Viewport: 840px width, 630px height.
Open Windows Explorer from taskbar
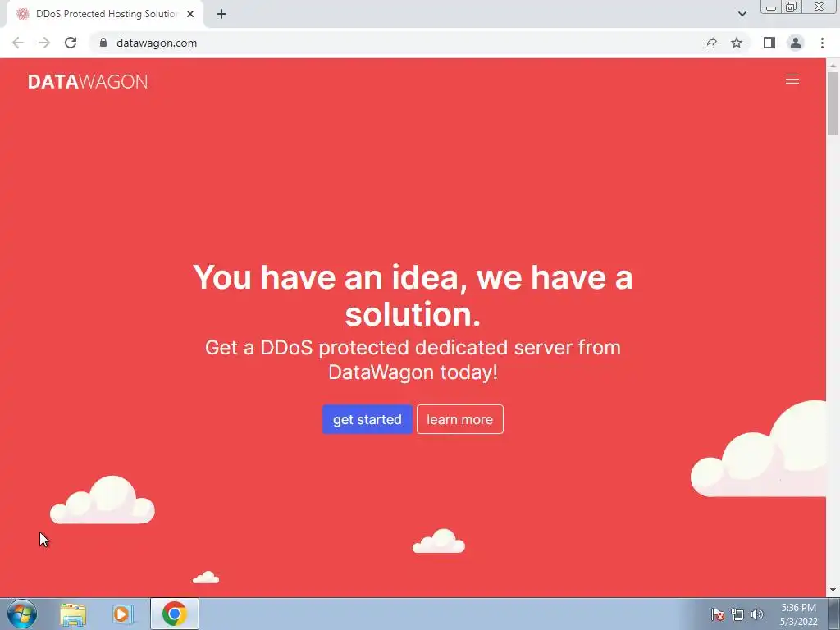(73, 614)
